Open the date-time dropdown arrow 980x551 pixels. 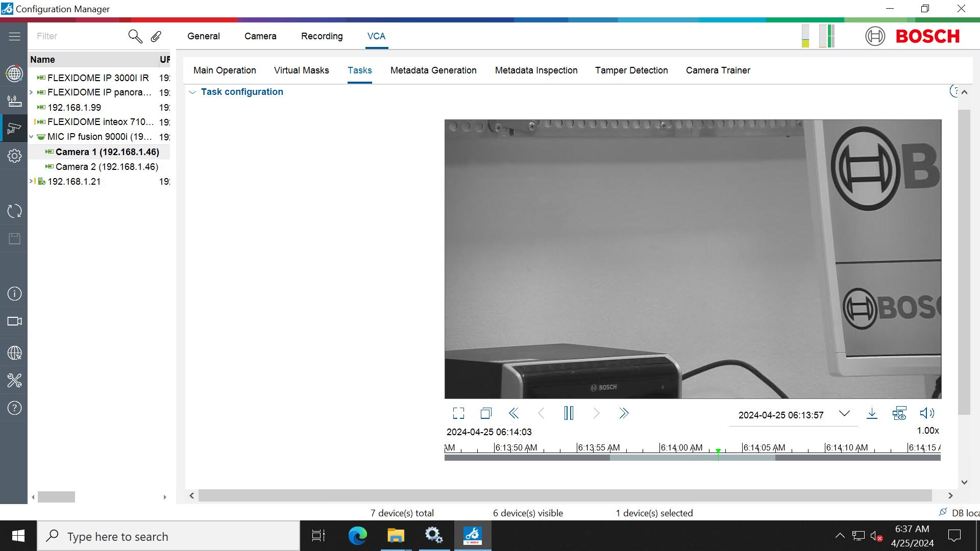[844, 414]
